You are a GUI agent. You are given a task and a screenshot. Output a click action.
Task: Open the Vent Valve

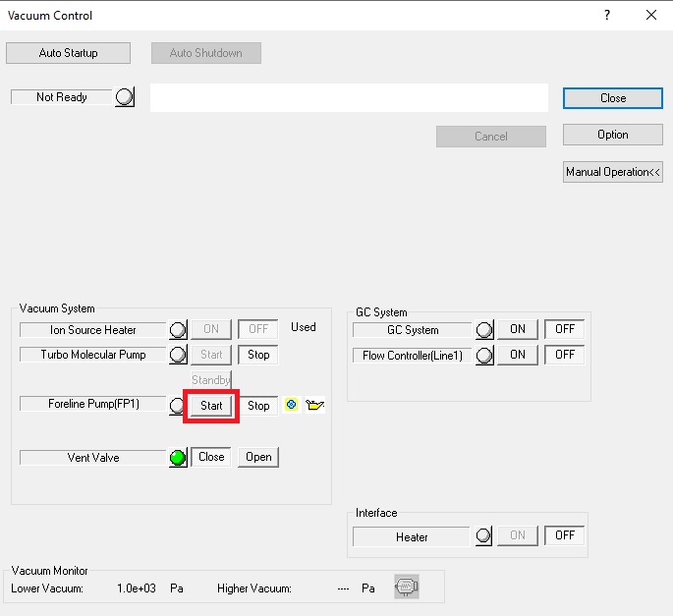258,457
